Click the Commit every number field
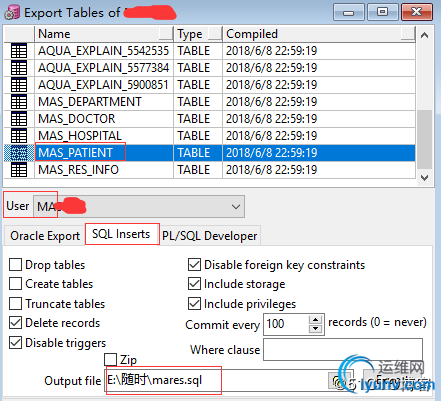441x401 pixels. [287, 324]
